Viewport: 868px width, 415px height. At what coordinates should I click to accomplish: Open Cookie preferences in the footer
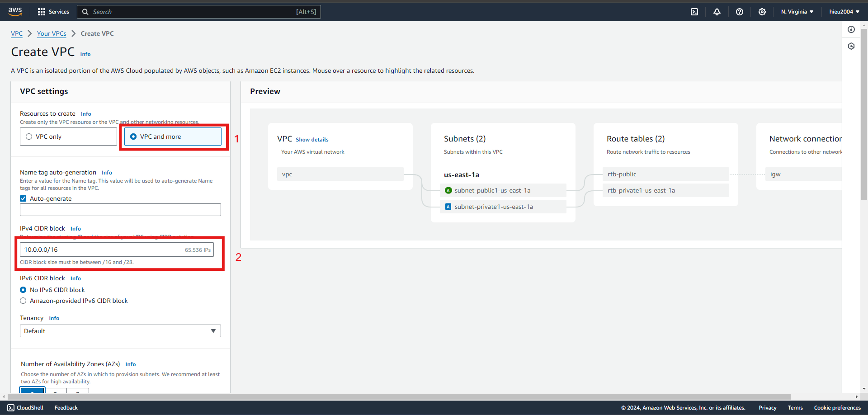click(837, 408)
